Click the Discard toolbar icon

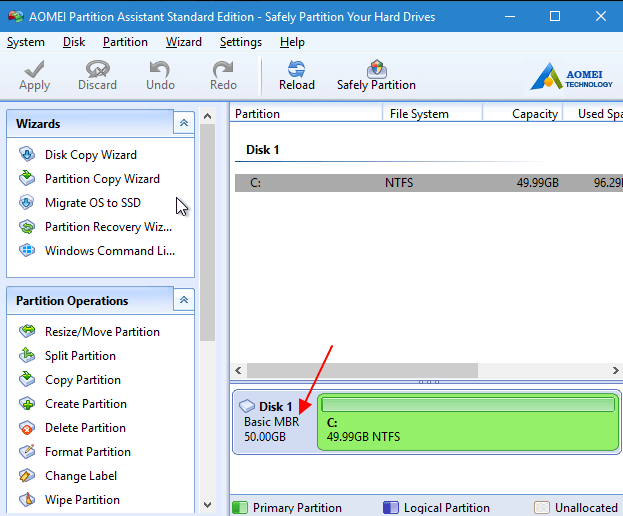pos(97,69)
